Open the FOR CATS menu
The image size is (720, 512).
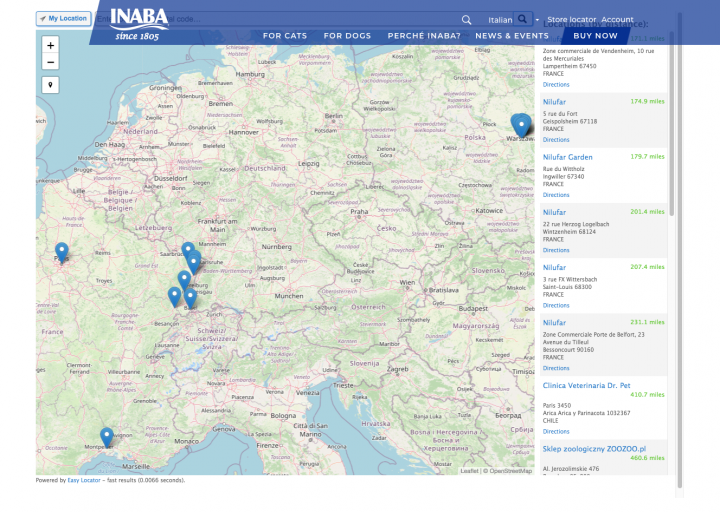click(x=284, y=36)
